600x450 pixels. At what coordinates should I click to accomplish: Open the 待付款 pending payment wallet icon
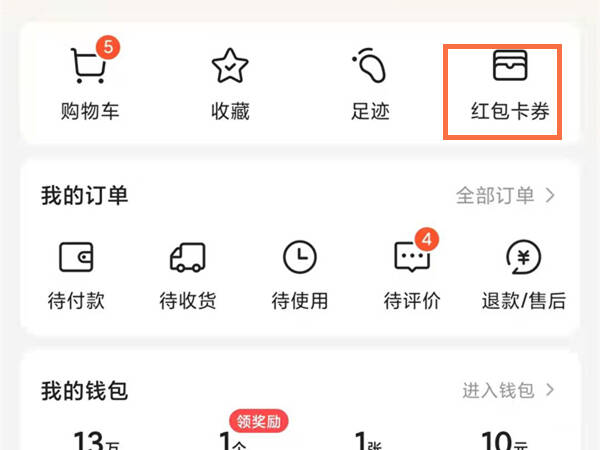click(x=76, y=257)
